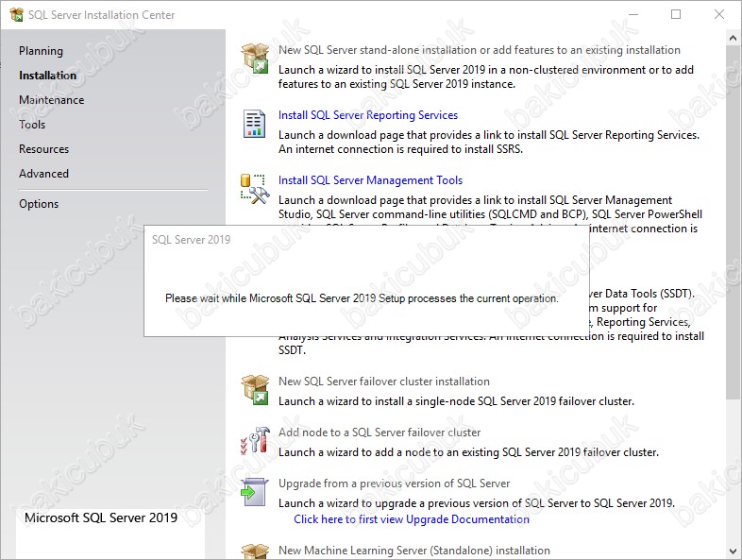Start new SQL Server stand-alone installation
The image size is (742, 560).
point(479,50)
